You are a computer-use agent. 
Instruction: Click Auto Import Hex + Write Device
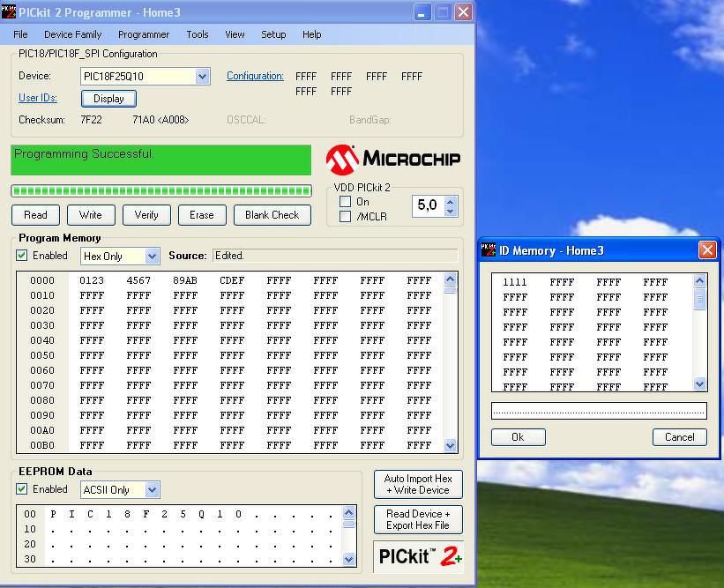[x=418, y=485]
